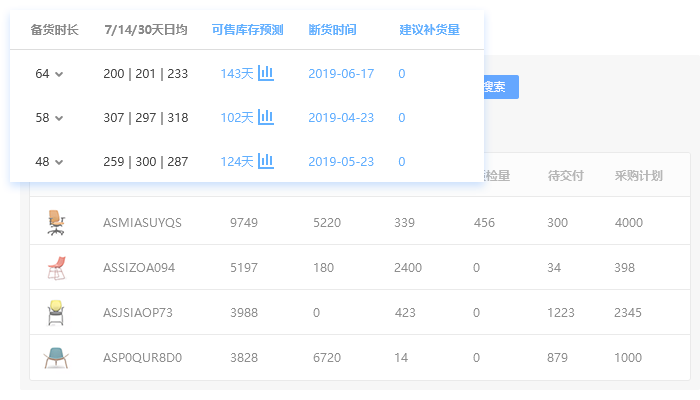Click the 采购计划 column header
The width and height of the screenshot is (700, 400).
click(x=638, y=176)
